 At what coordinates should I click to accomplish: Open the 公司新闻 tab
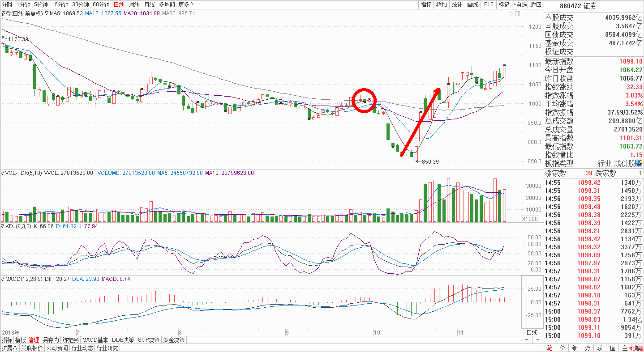click(x=57, y=348)
